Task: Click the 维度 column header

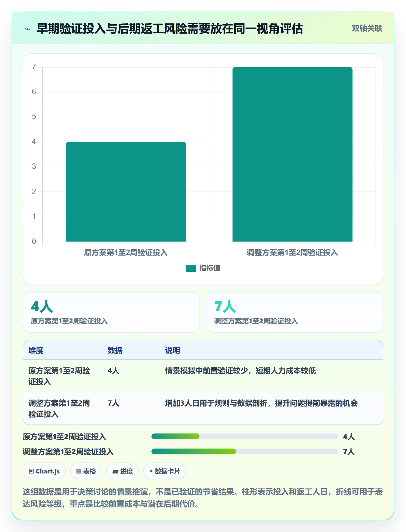Action: (x=36, y=350)
